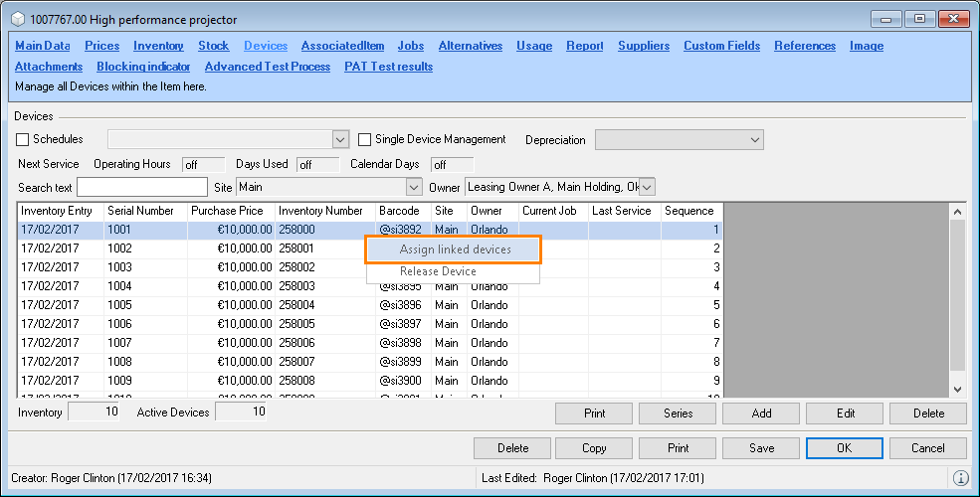Choose Release Device from context menu
980x497 pixels.
(x=438, y=271)
